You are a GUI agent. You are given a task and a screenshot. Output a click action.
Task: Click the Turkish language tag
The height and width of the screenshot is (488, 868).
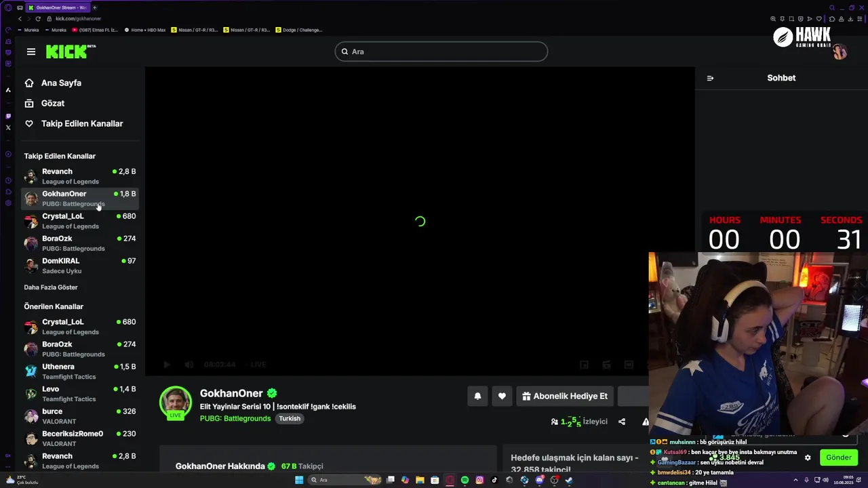[290, 418]
